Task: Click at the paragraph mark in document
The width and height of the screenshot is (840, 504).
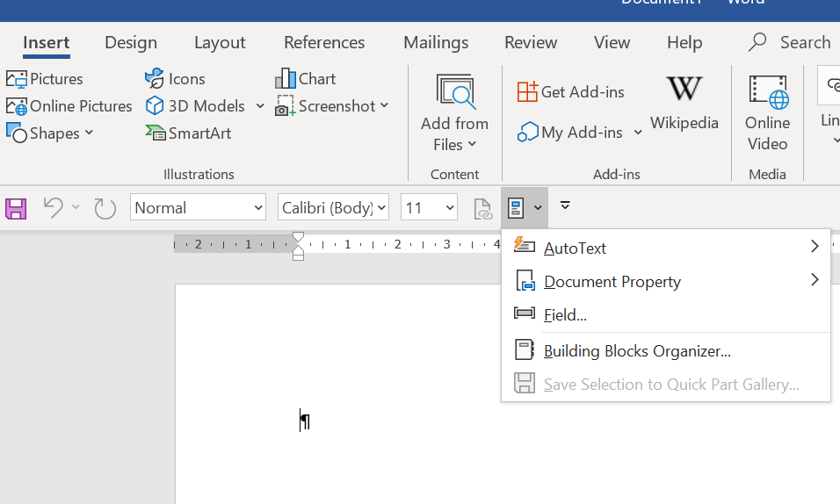Action: (x=306, y=421)
